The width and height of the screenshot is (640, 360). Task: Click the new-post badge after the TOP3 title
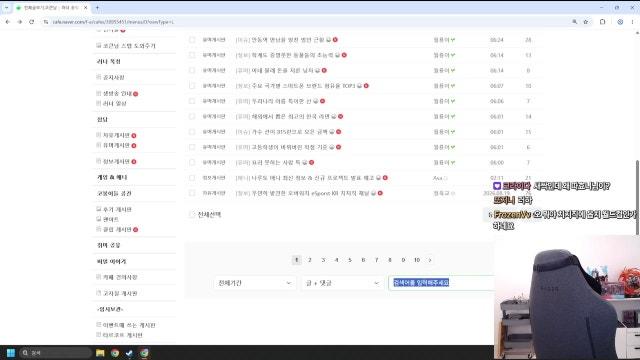tap(366, 86)
